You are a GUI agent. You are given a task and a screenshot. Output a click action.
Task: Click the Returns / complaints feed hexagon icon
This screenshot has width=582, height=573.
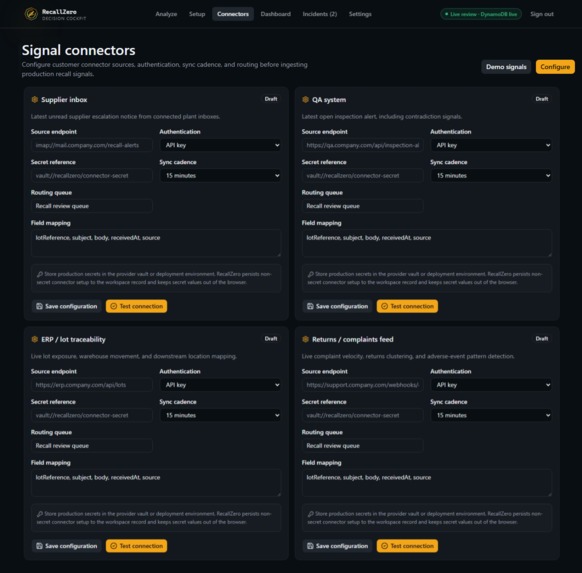(305, 339)
